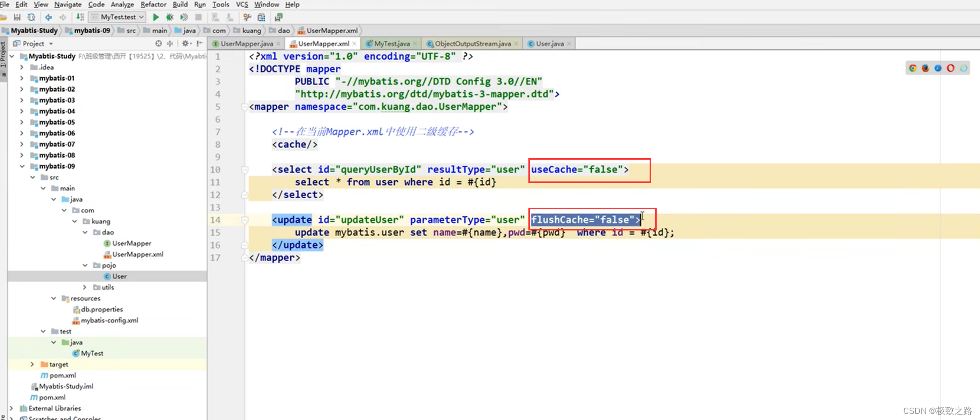Close the MyTest.java tab
Screen dimensions: 980x420
click(415, 44)
